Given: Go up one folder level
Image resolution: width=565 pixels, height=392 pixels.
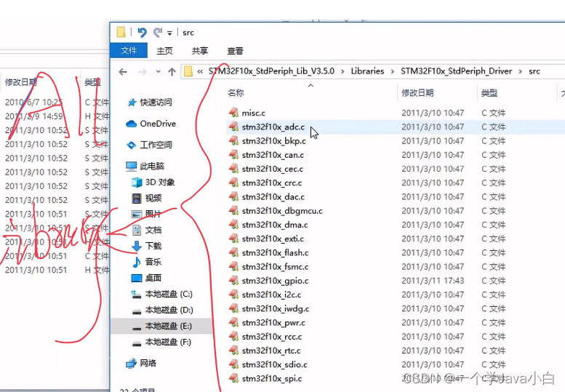Looking at the screenshot, I should [172, 72].
